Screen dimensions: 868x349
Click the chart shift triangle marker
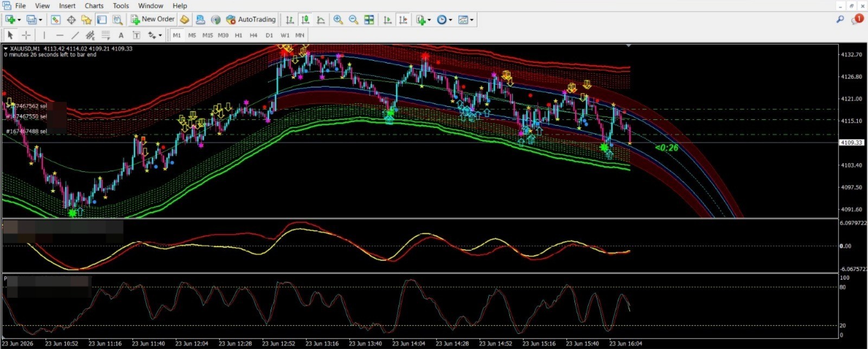coord(628,46)
